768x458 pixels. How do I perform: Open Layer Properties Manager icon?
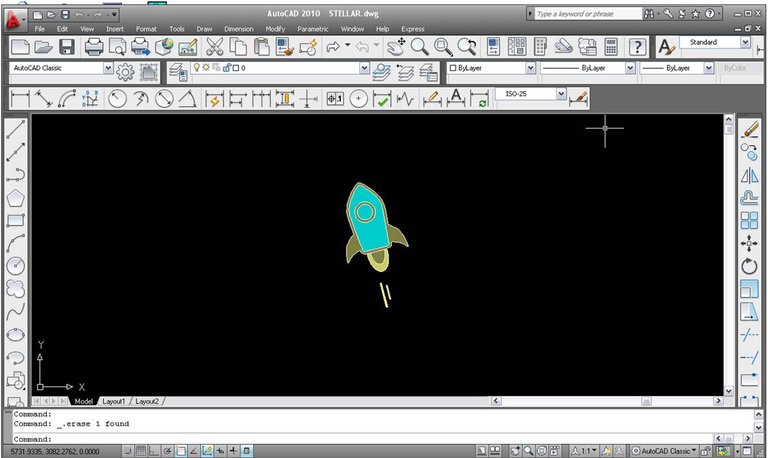pyautogui.click(x=178, y=72)
